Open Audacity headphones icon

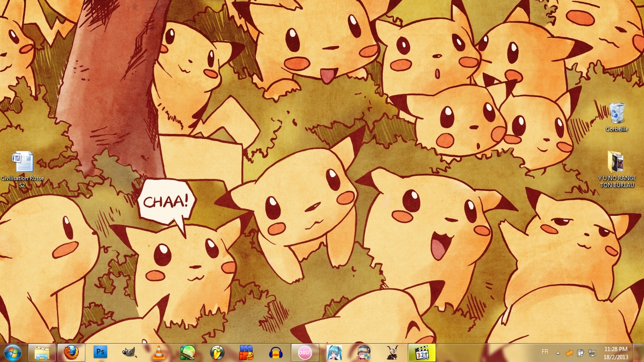(276, 353)
